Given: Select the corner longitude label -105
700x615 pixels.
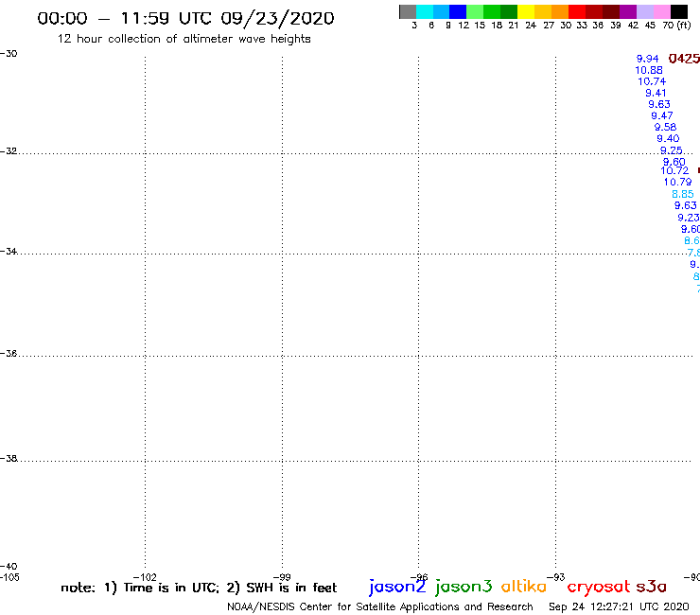Looking at the screenshot, I should (9, 577).
